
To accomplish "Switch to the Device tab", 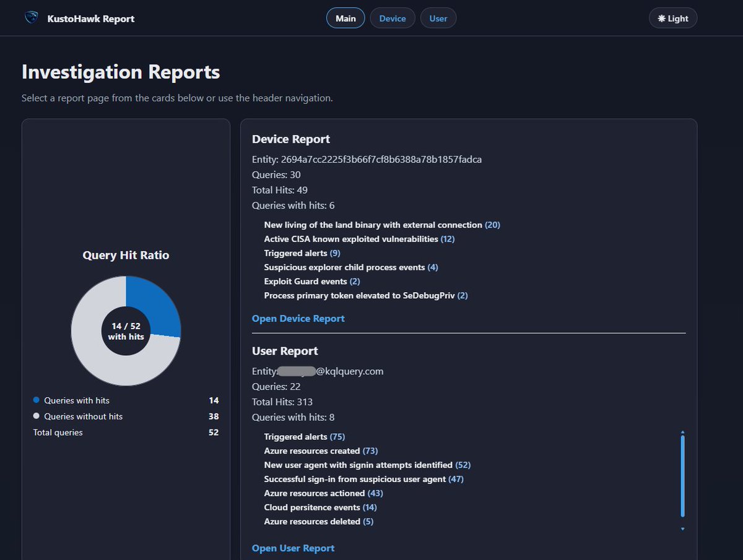I will [393, 19].
